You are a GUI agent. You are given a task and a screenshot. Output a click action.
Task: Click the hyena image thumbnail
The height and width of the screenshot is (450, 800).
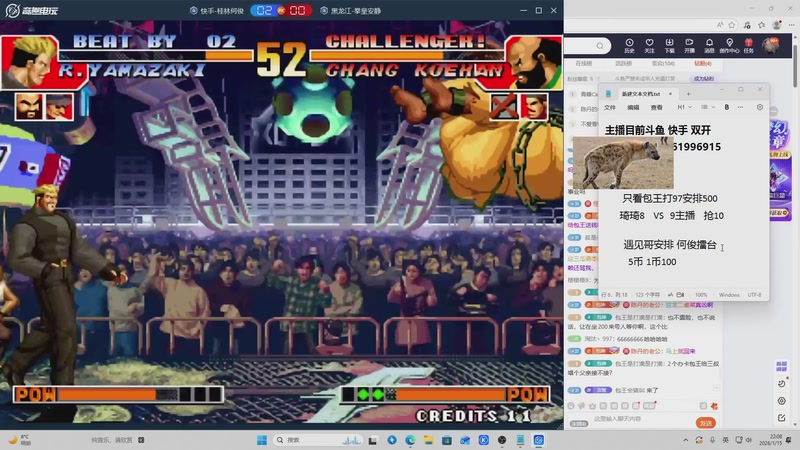click(623, 163)
